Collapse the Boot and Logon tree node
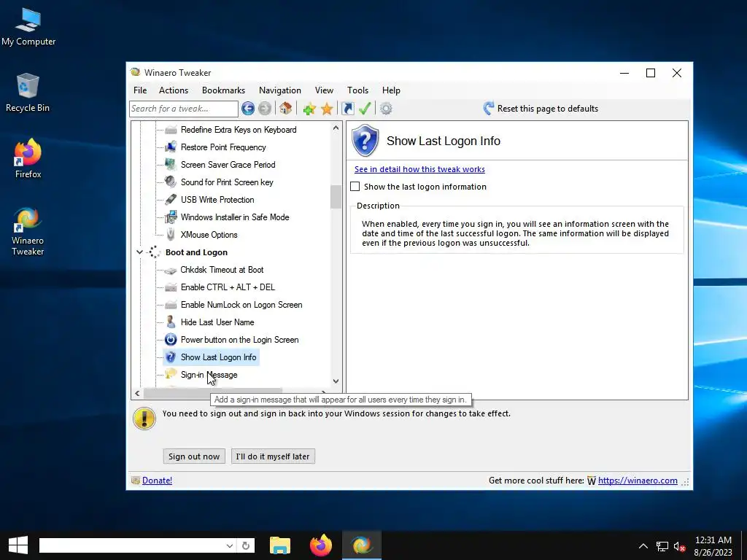The height and width of the screenshot is (560, 747). (139, 252)
